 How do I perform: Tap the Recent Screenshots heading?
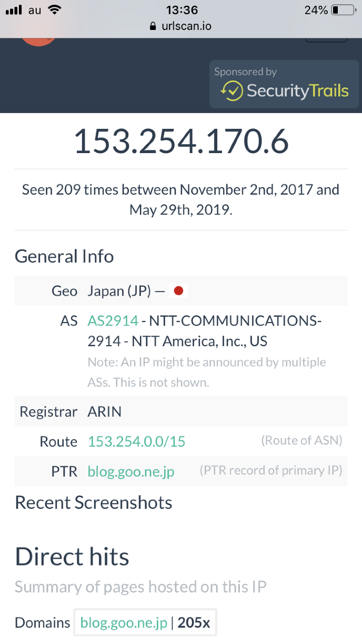tap(94, 502)
